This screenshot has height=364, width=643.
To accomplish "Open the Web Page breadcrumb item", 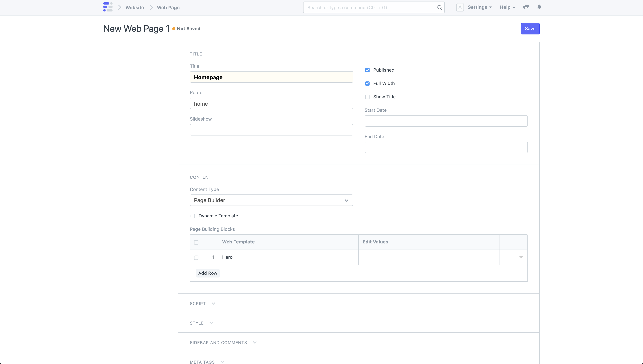I will point(168,7).
